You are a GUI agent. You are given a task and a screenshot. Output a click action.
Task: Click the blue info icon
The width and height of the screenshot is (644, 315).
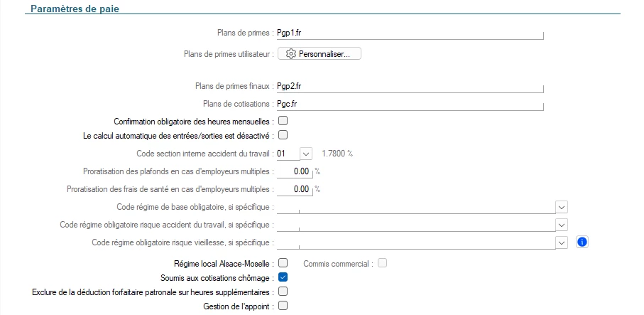[582, 242]
